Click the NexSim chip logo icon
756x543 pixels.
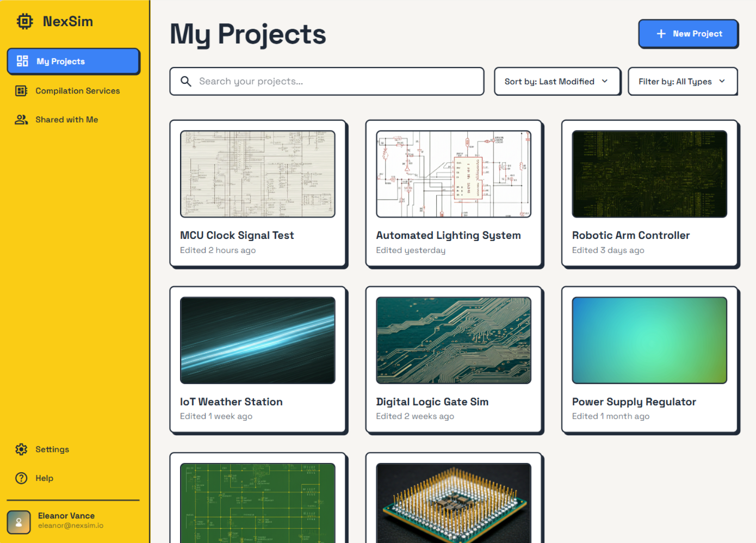(24, 21)
